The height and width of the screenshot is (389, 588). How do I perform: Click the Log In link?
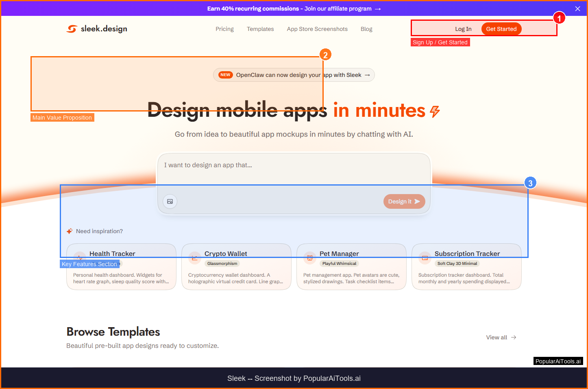[463, 29]
